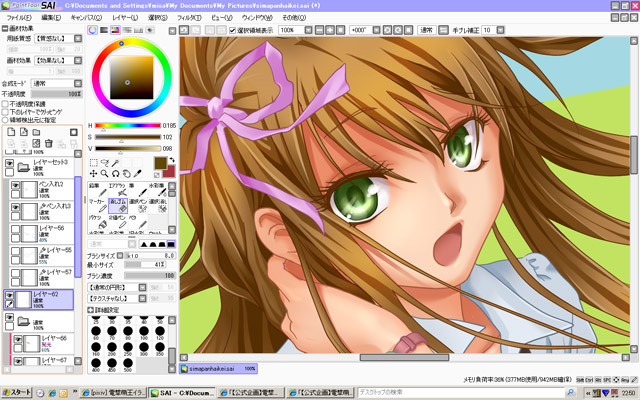The image size is (640, 400).
Task: Show the レイヤー56 layer
Action: (16, 229)
